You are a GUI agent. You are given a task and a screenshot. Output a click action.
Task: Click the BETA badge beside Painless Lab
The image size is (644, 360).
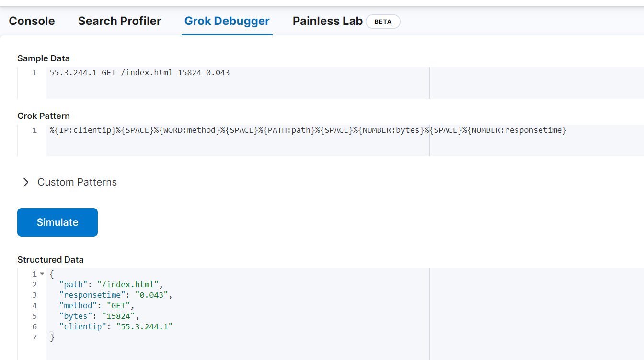[382, 22]
